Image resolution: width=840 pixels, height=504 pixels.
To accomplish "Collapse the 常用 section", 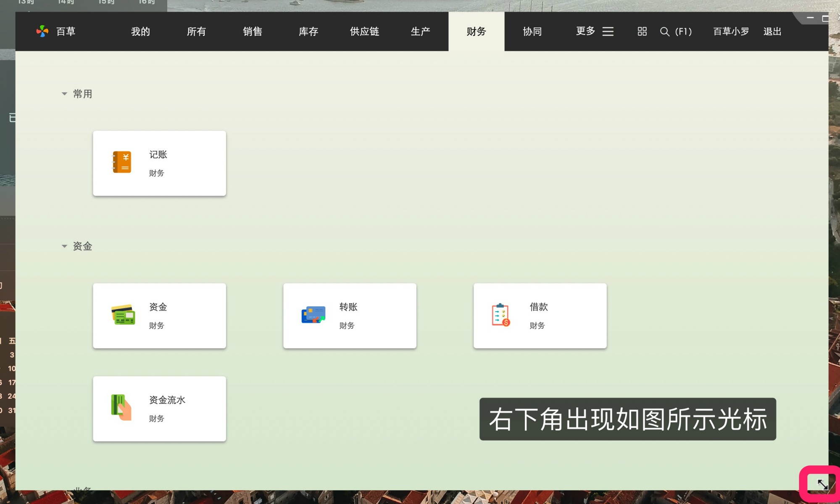I will [x=64, y=94].
